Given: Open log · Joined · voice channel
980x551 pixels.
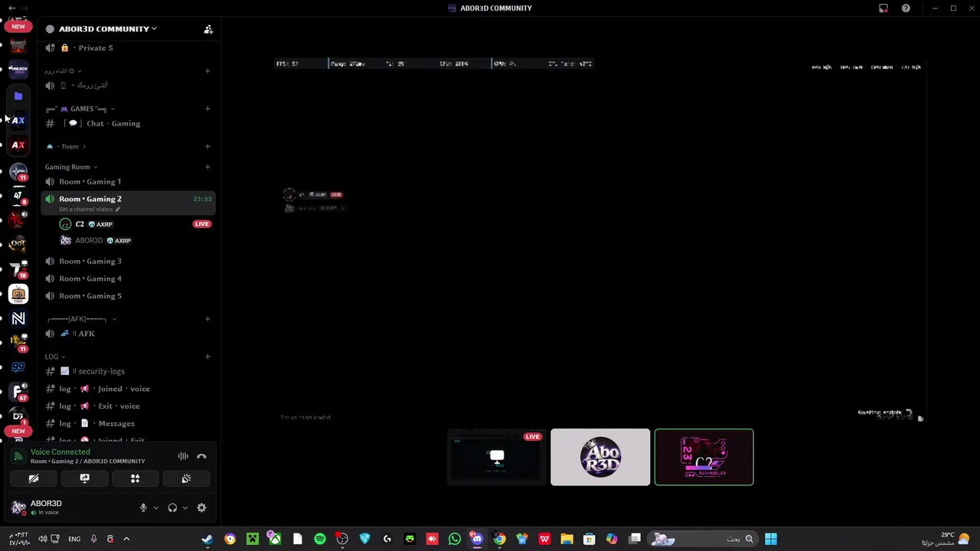Looking at the screenshot, I should (x=128, y=389).
